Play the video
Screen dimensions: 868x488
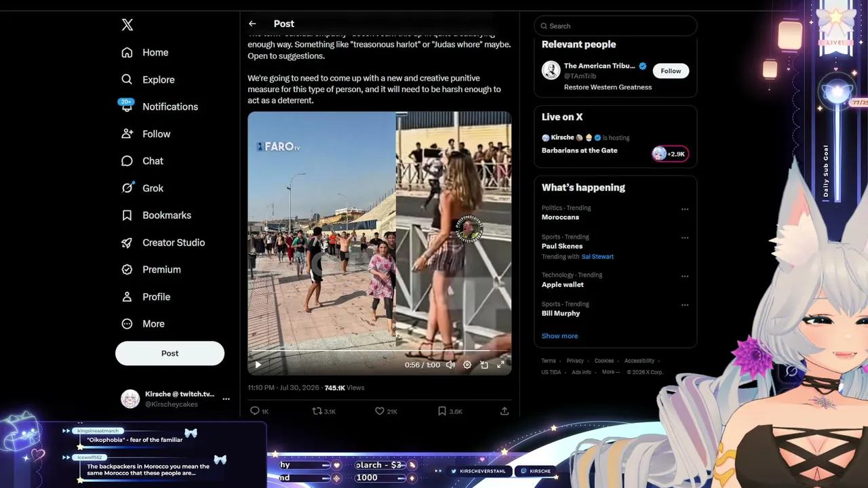point(258,365)
